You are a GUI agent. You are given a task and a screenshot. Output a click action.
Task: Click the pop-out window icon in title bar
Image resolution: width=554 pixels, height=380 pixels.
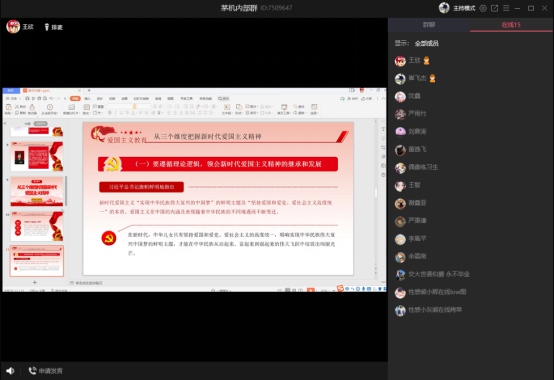tap(494, 8)
